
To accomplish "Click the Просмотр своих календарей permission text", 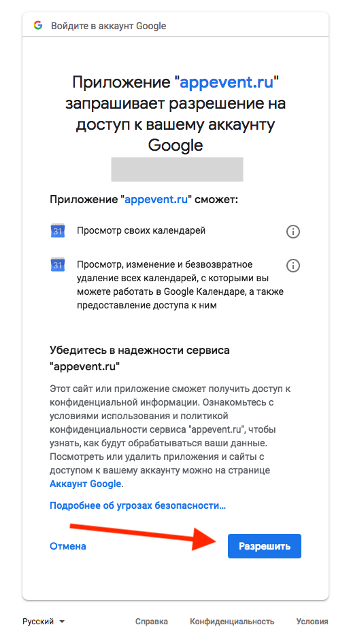I will click(x=141, y=230).
